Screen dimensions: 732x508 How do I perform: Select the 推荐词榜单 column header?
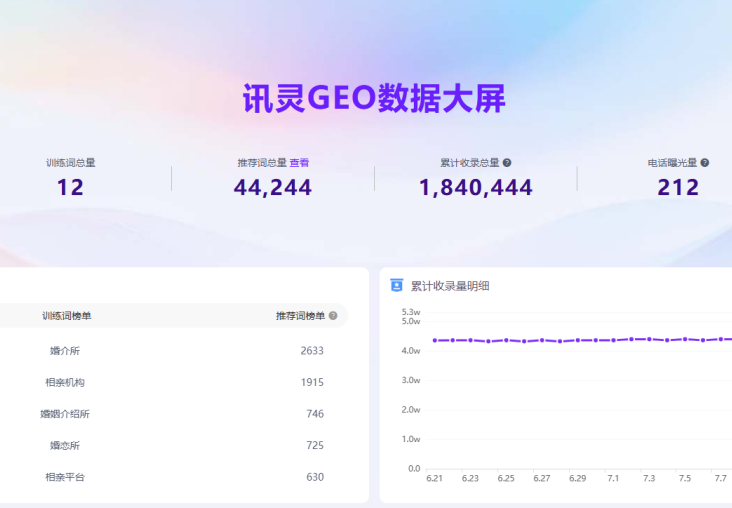(x=300, y=316)
